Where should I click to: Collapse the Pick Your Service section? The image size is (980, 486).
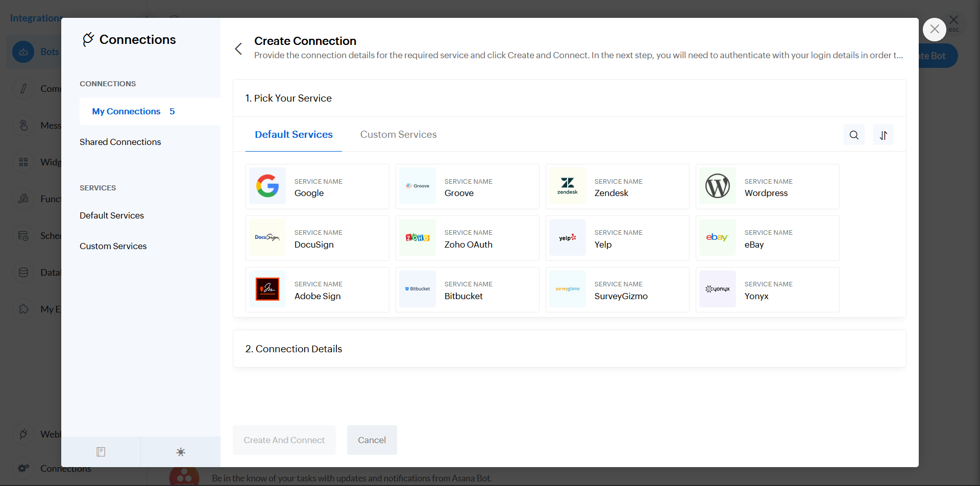288,98
